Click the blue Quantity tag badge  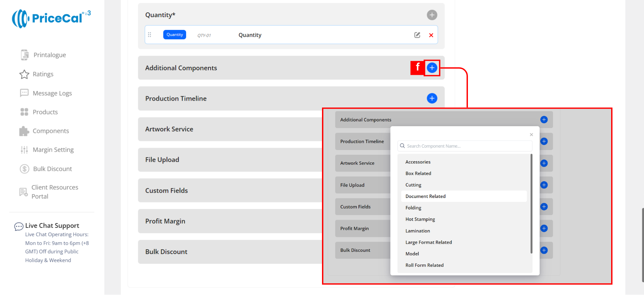(174, 35)
